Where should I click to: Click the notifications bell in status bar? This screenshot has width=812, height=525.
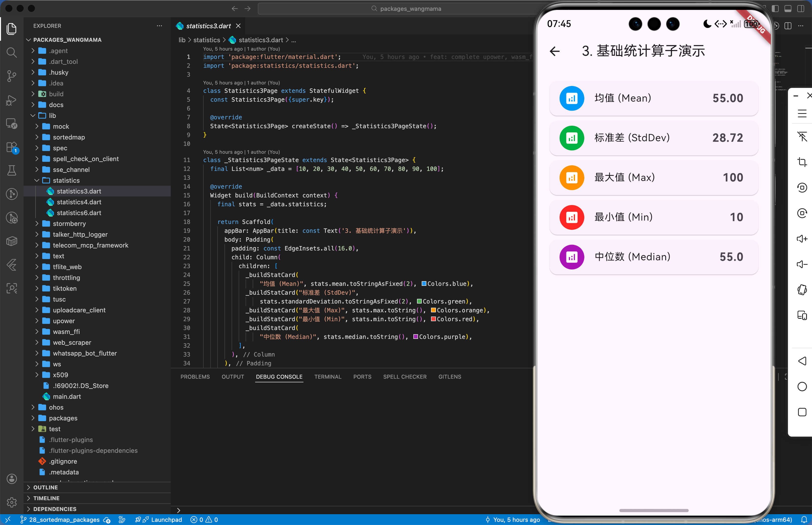click(804, 520)
